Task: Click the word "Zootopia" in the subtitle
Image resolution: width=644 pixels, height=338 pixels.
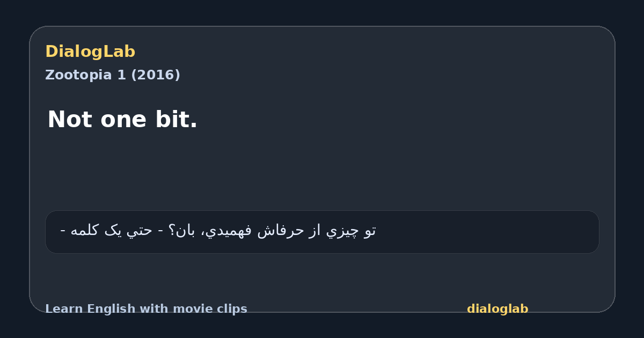Action: (x=78, y=75)
